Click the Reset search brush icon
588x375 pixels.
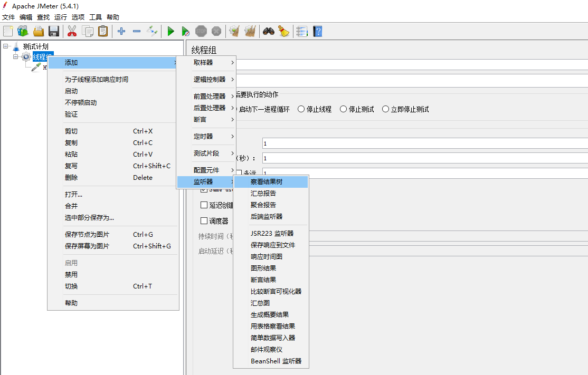284,31
